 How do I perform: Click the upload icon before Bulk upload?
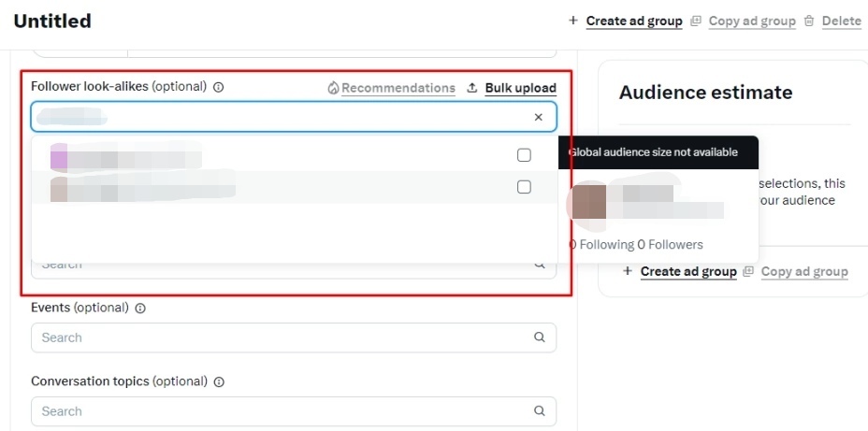click(472, 88)
